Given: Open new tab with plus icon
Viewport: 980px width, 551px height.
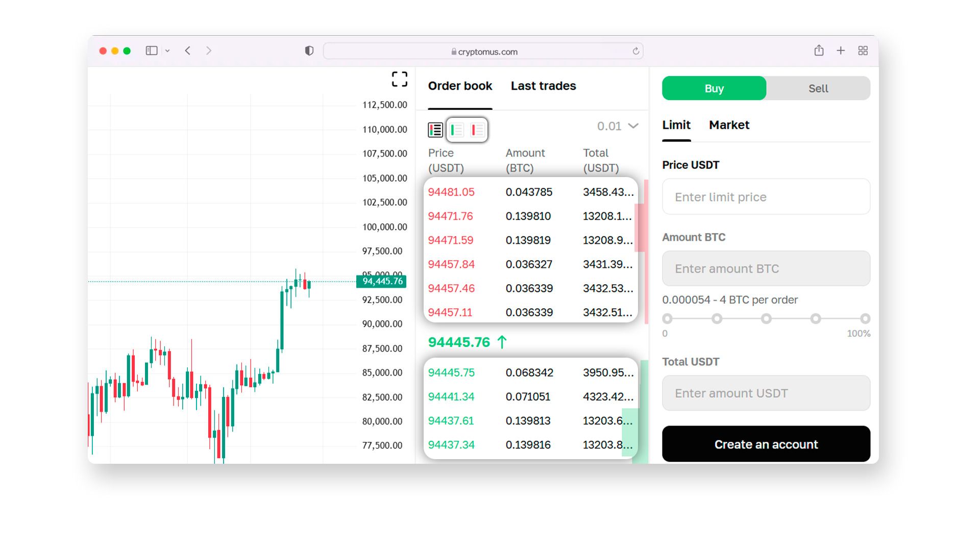Looking at the screenshot, I should click(841, 51).
